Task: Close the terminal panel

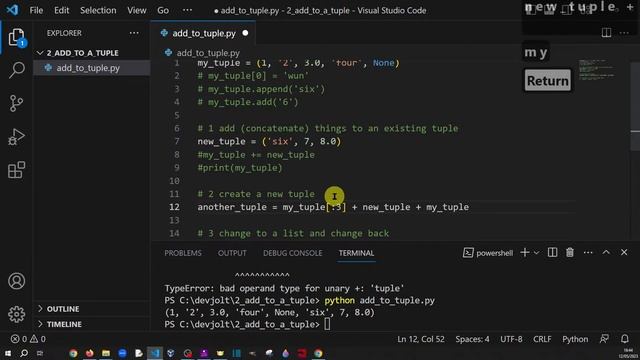Action: (x=624, y=253)
